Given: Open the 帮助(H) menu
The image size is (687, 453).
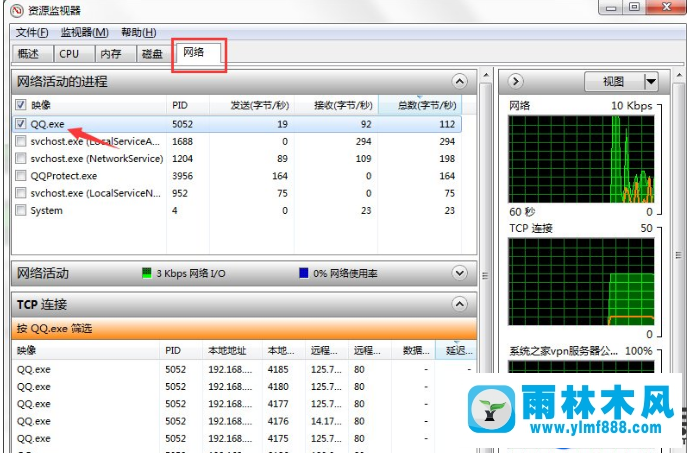Looking at the screenshot, I should click(139, 32).
